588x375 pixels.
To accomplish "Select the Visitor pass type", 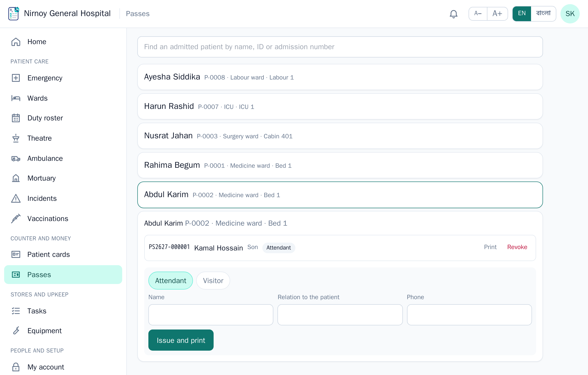I will pyautogui.click(x=213, y=281).
